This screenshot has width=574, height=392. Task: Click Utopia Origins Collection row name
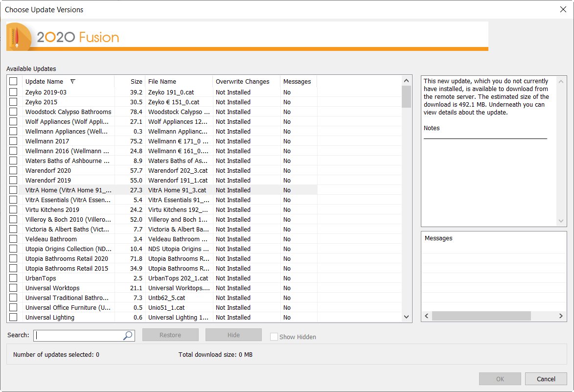(x=69, y=249)
